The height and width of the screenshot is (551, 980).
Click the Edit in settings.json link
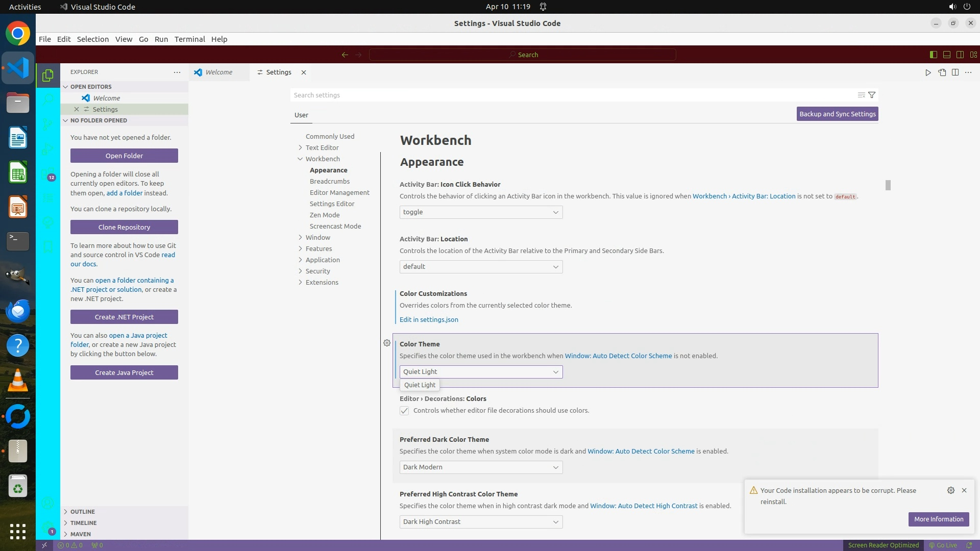[x=429, y=320]
